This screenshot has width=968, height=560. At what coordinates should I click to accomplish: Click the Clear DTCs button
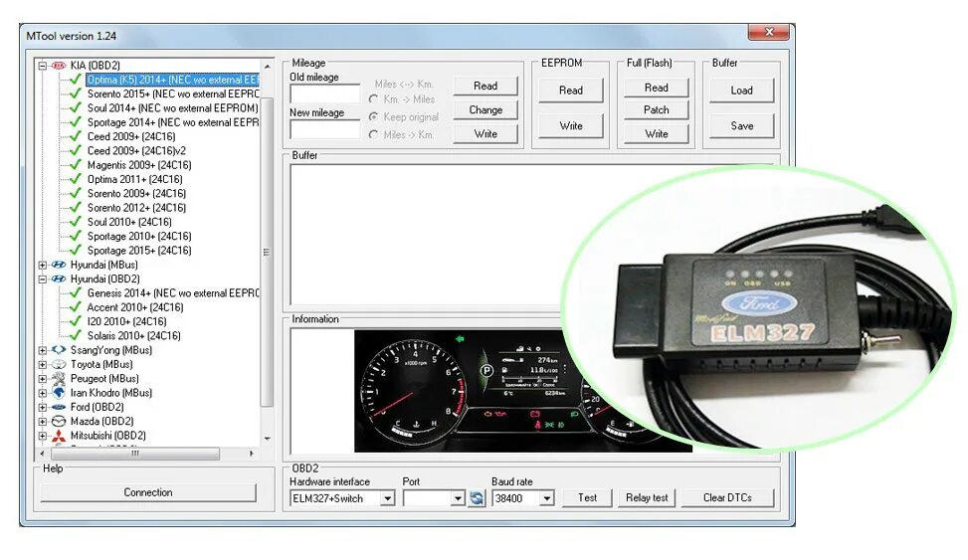[727, 497]
